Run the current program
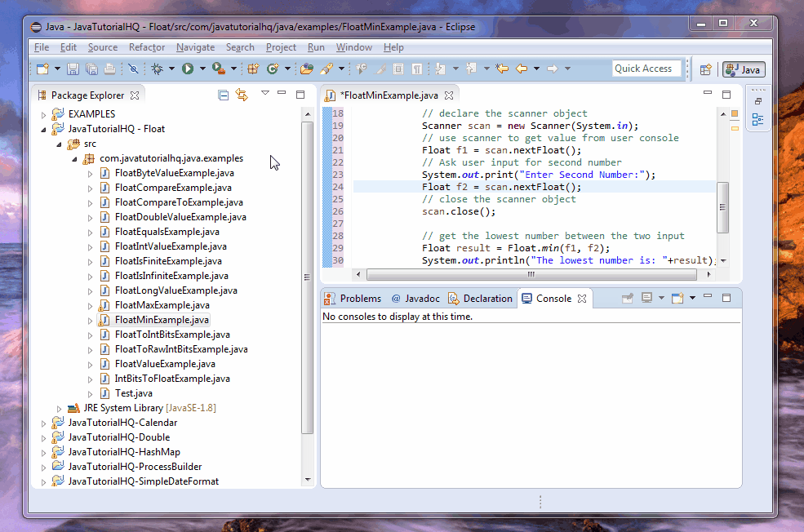This screenshot has width=804, height=532. 187,69
